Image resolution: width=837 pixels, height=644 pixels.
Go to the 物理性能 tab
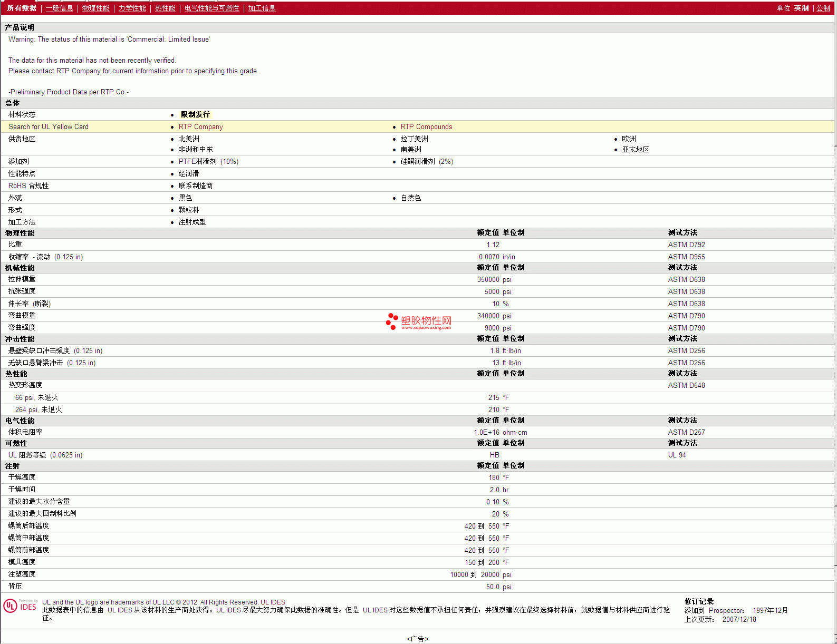[95, 8]
